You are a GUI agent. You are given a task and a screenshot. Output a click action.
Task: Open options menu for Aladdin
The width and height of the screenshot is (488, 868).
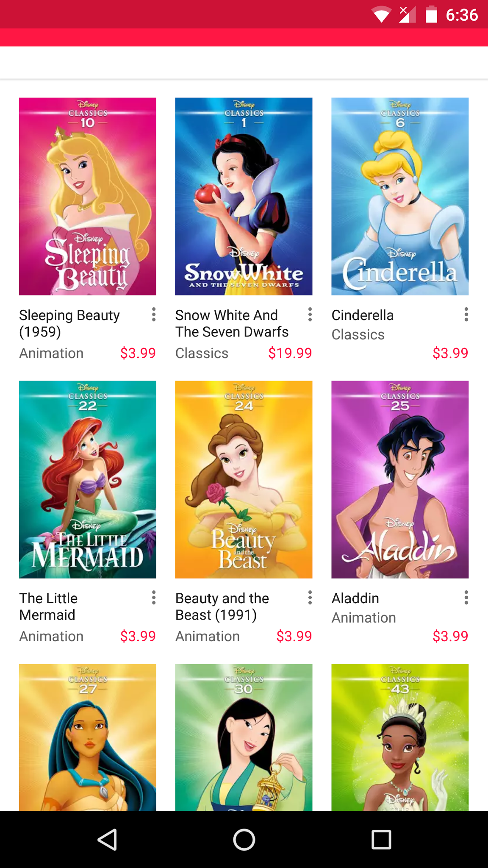(x=466, y=598)
